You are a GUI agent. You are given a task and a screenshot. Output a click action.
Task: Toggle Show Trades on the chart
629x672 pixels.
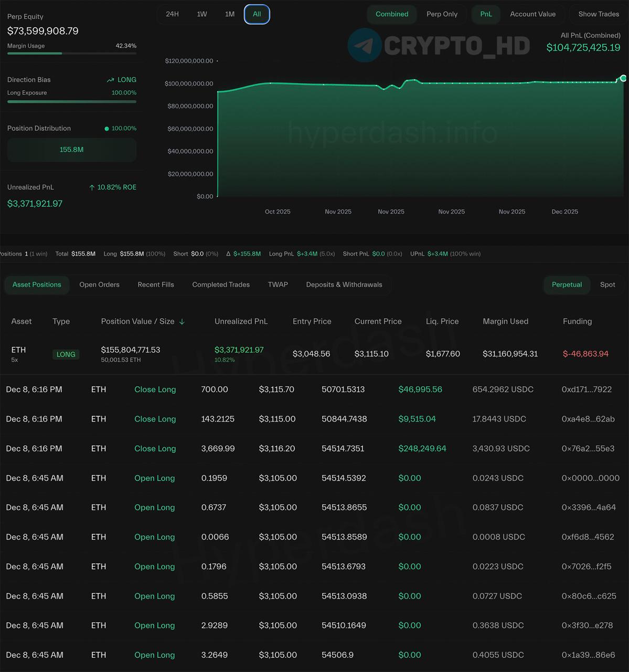(x=599, y=14)
